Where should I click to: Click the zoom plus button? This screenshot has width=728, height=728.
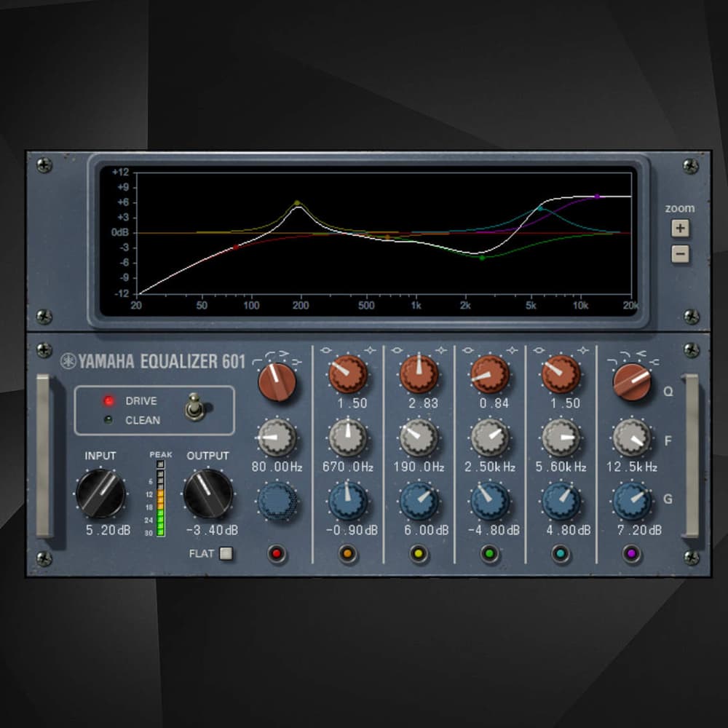(x=680, y=228)
